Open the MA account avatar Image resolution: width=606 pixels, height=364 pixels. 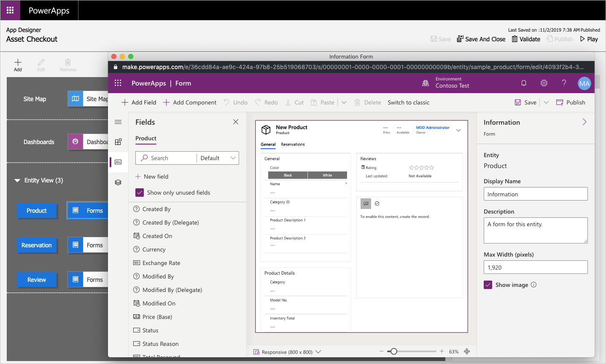click(584, 83)
